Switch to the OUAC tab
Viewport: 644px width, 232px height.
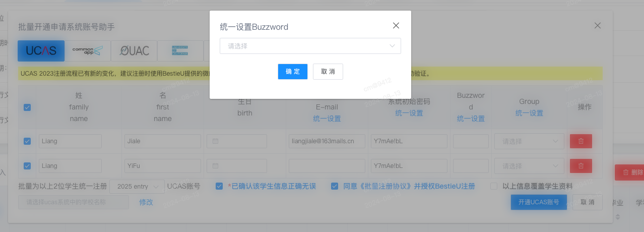coord(134,50)
